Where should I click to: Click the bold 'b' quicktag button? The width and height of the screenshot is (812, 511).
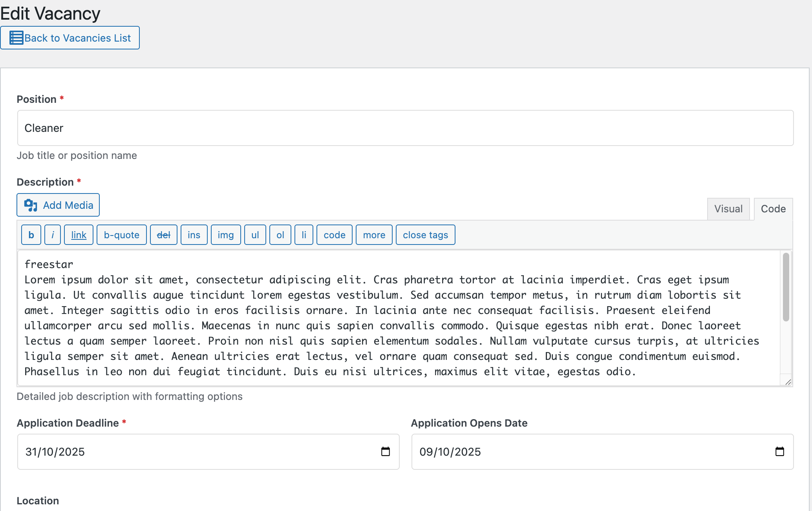[x=31, y=235]
